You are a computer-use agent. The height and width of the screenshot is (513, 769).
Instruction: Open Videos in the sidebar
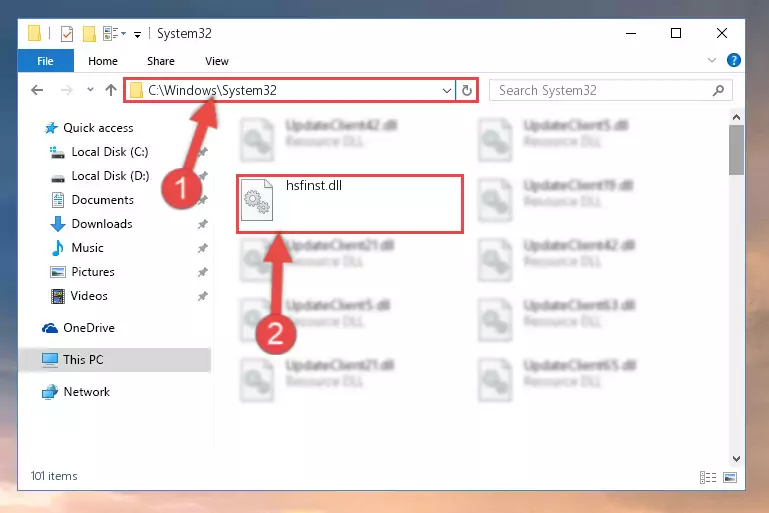point(89,296)
